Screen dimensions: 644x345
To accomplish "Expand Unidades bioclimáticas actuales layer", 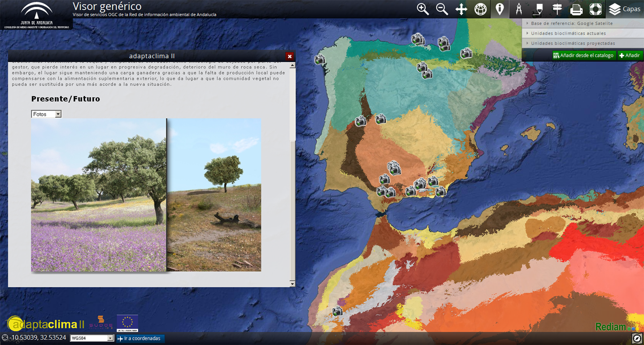I will [568, 33].
